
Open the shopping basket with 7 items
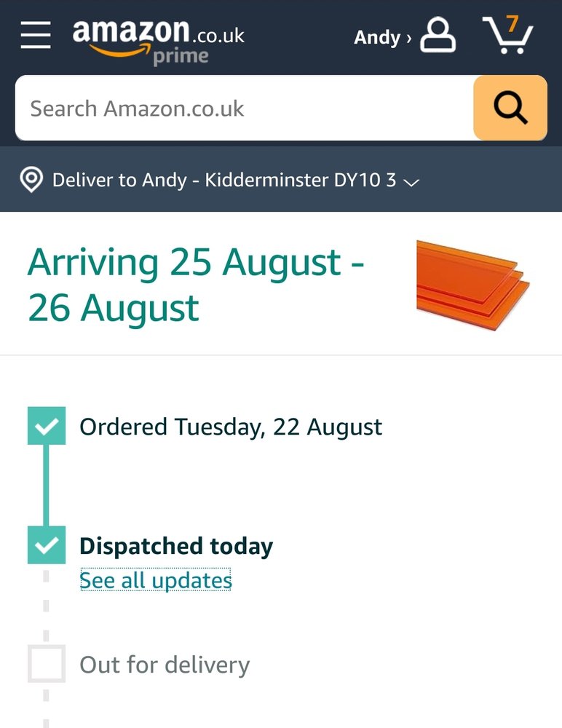508,35
